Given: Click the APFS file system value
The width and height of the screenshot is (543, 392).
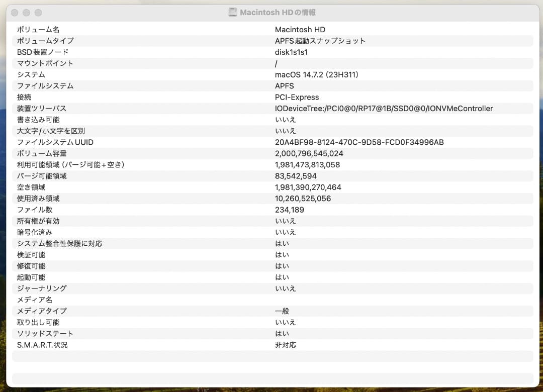Looking at the screenshot, I should click(x=285, y=86).
